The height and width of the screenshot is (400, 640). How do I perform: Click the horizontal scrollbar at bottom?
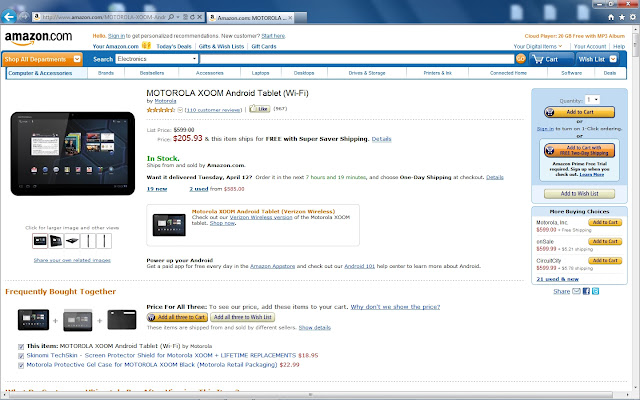310,395
